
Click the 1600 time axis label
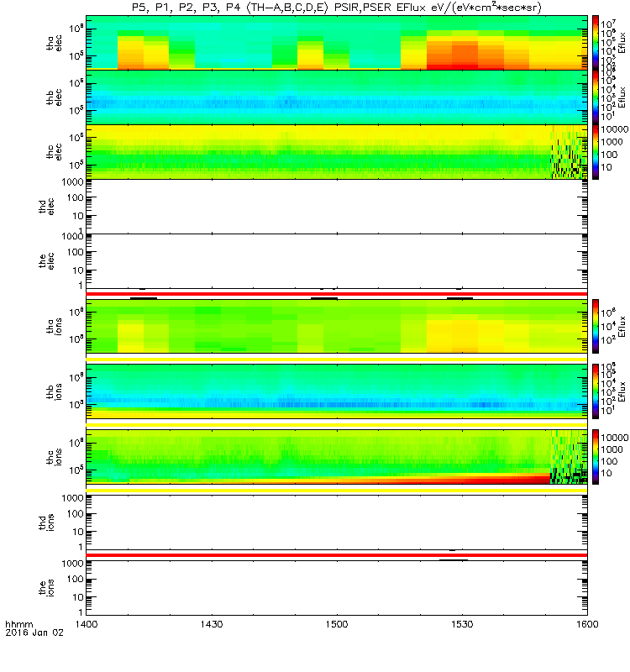587,624
